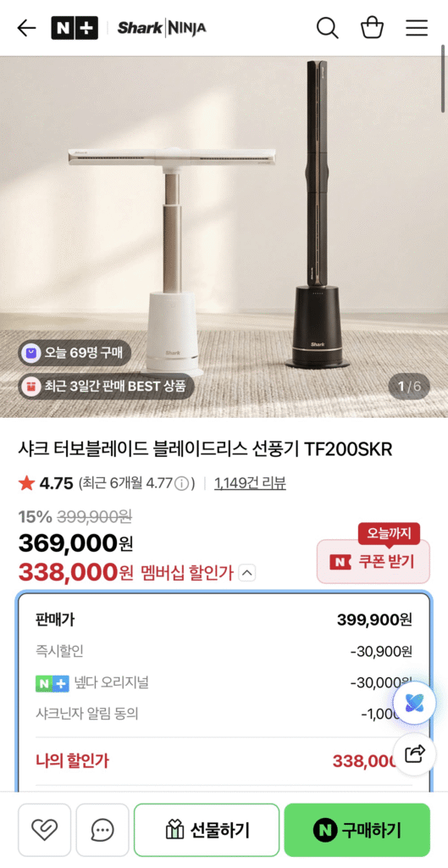The height and width of the screenshot is (868, 448).
Task: Tap the 선물하기 gift button
Action: [207, 829]
